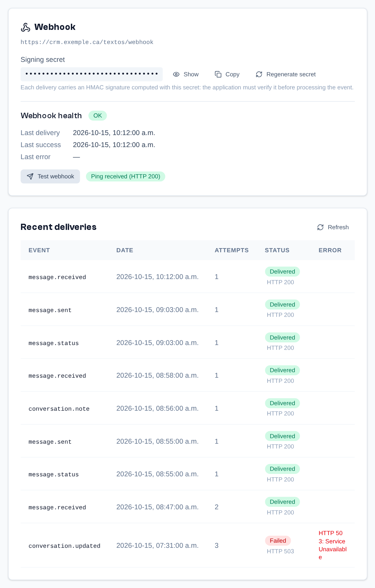Viewport: 375px width, 588px height.
Task: Click the date 2026-10-15, 08:47:00 a.m.
Action: click(158, 507)
